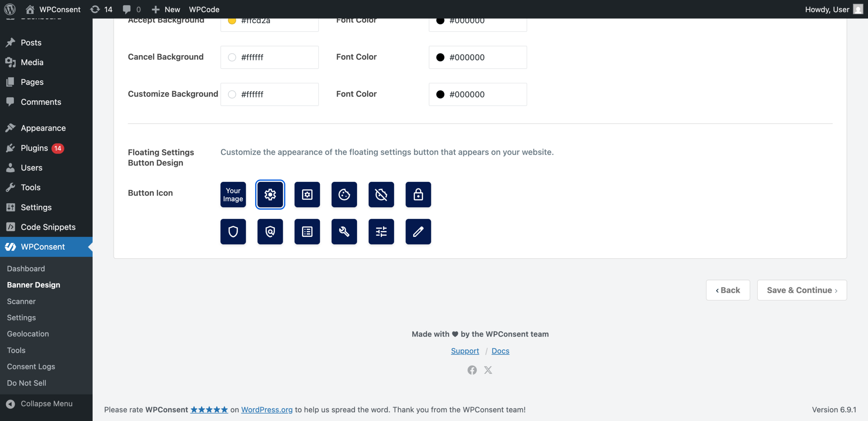Choose the cookie button icon
Viewport: 868px width, 421px height.
[x=344, y=194]
